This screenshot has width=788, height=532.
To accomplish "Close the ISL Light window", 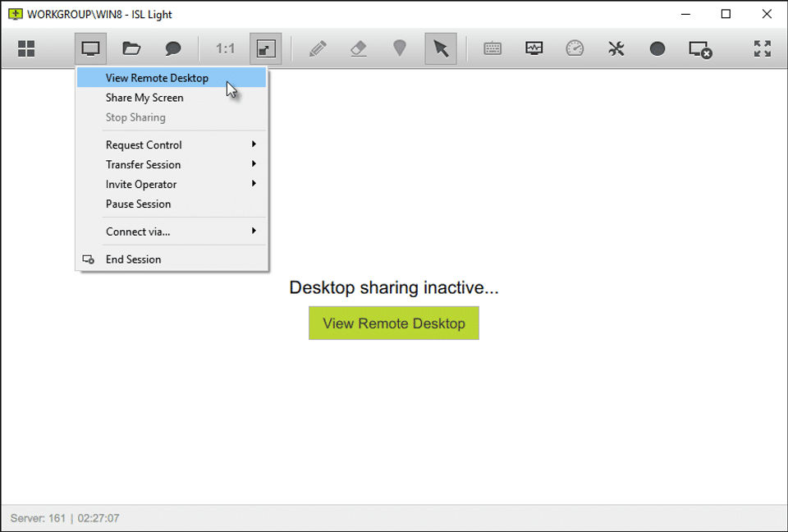I will pos(767,14).
